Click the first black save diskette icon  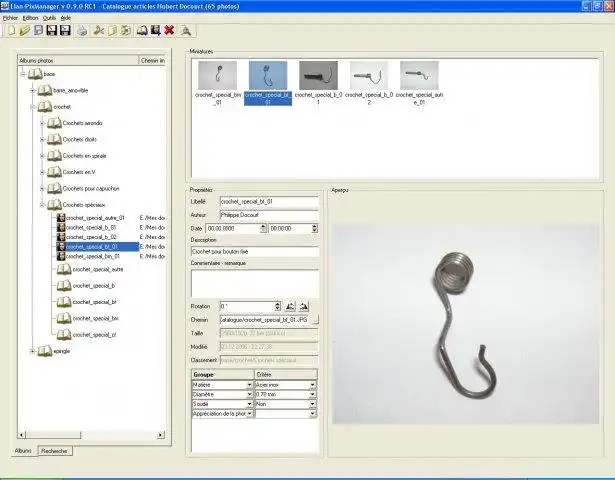pyautogui.click(x=52, y=30)
